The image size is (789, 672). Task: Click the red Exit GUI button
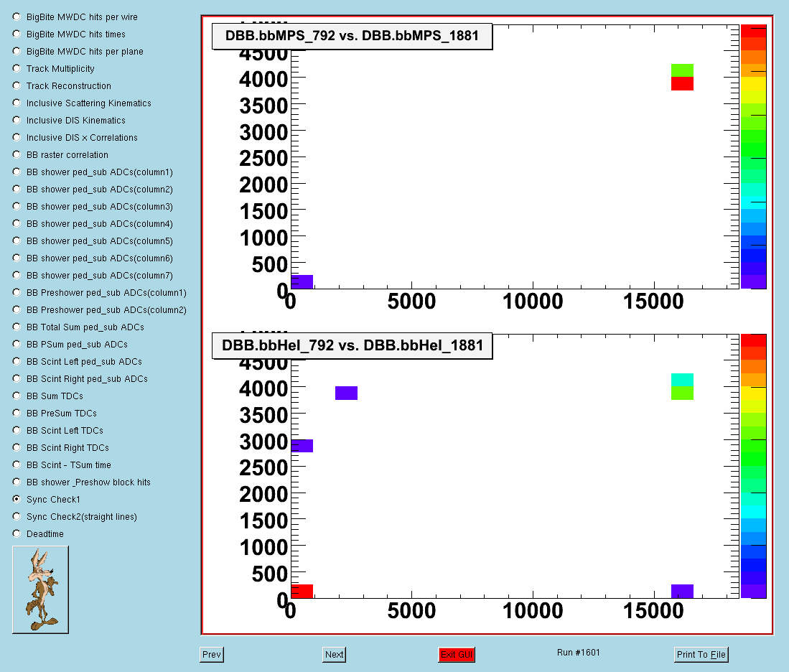(457, 654)
